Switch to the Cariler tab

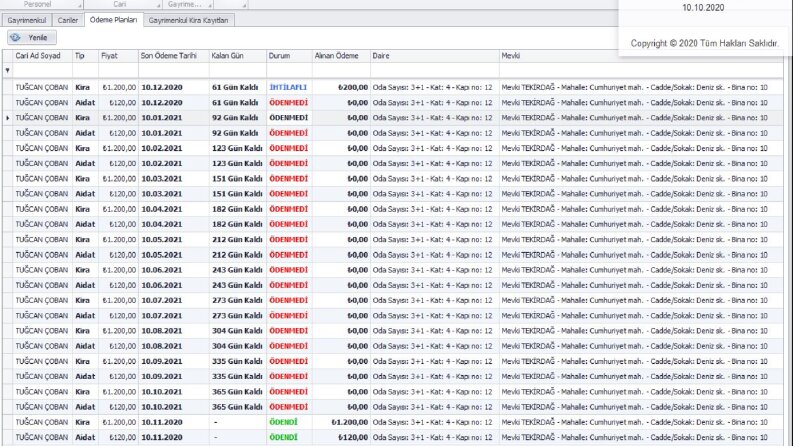[68, 20]
